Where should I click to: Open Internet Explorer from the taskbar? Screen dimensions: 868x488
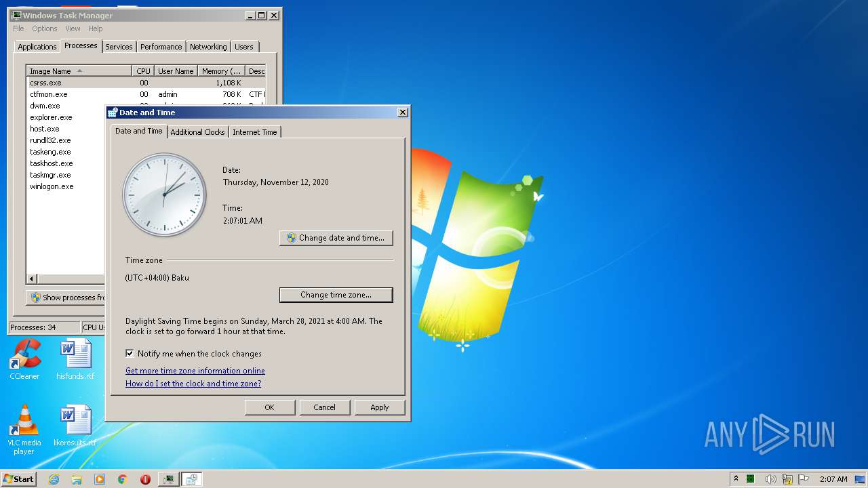[x=54, y=479]
